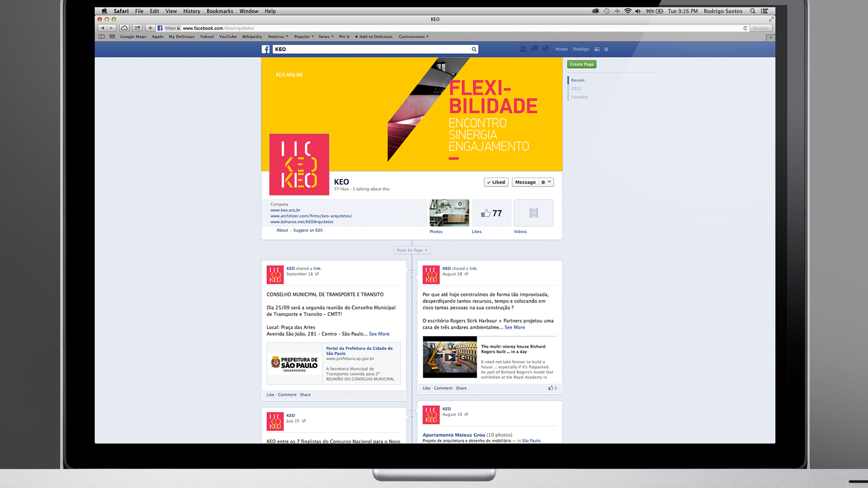Open the Share toolbar button
Screen dimensions: 868x488
point(137,28)
